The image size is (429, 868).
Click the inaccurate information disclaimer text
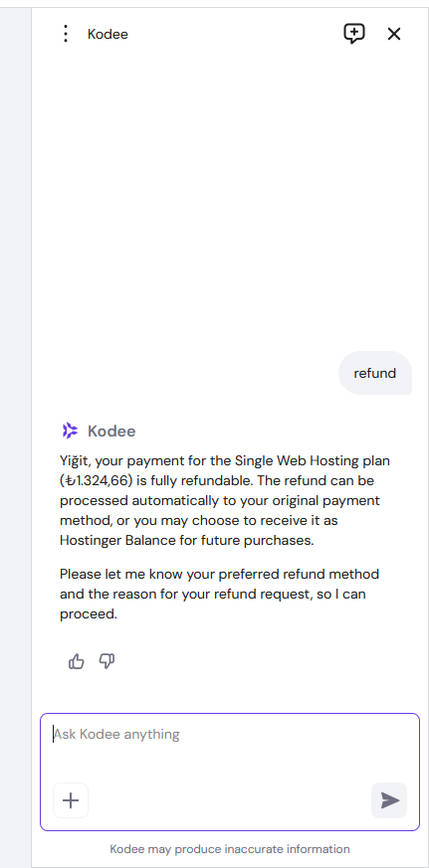click(230, 849)
